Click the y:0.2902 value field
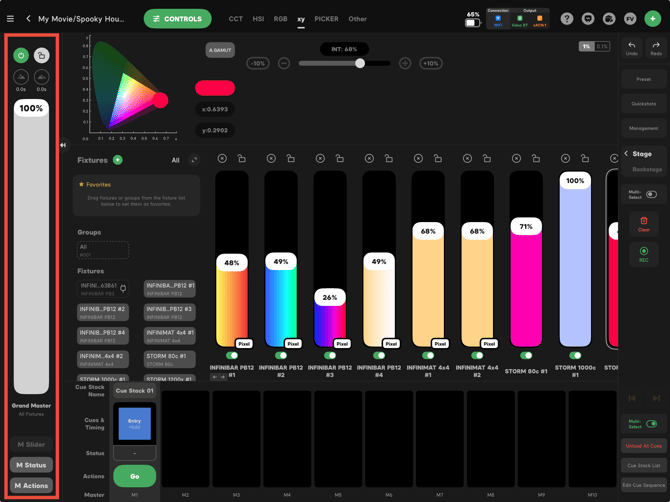 tap(215, 130)
